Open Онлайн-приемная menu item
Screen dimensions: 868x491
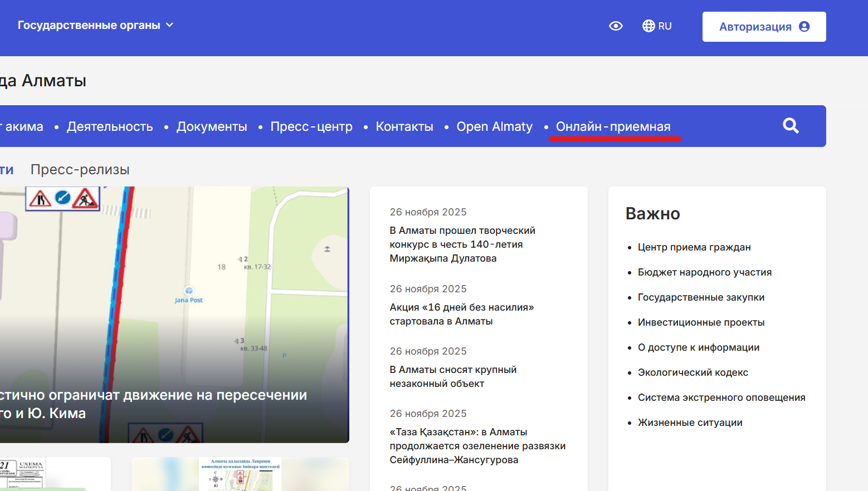[613, 127]
